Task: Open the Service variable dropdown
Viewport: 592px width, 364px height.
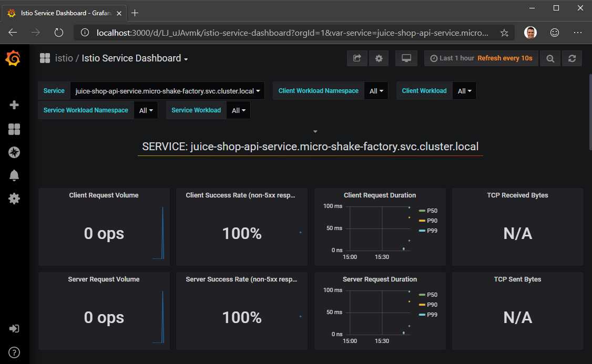Action: [x=167, y=90]
